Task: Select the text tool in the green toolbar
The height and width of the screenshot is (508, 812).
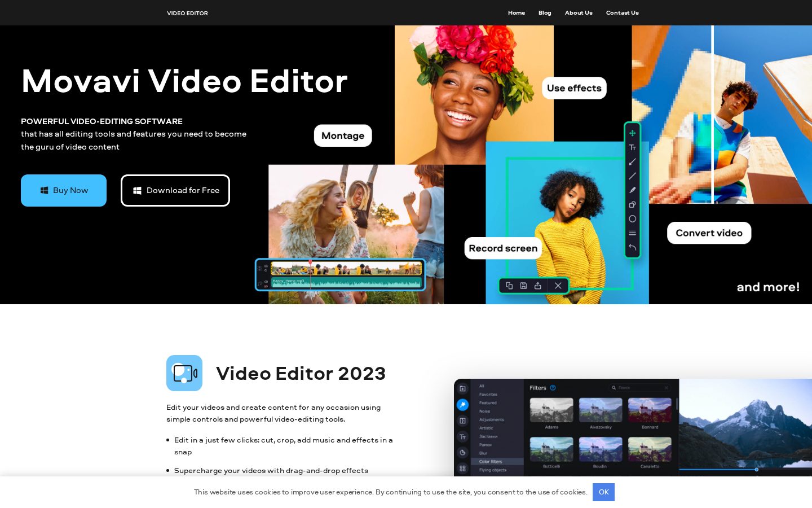Action: (x=632, y=147)
